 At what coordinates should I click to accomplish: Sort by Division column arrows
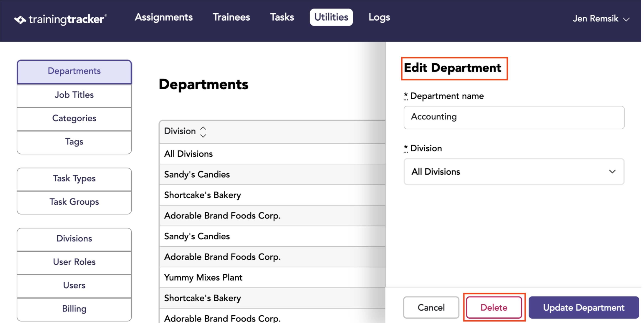pos(203,132)
